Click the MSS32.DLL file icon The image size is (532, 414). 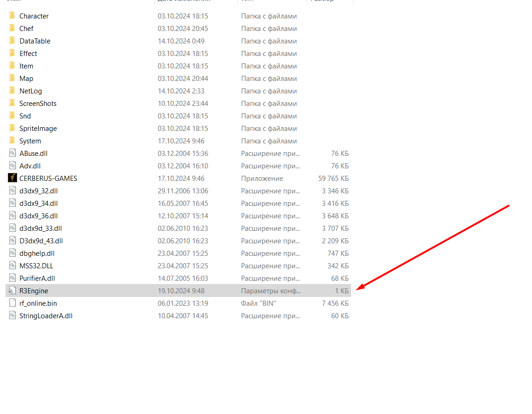pos(12,266)
